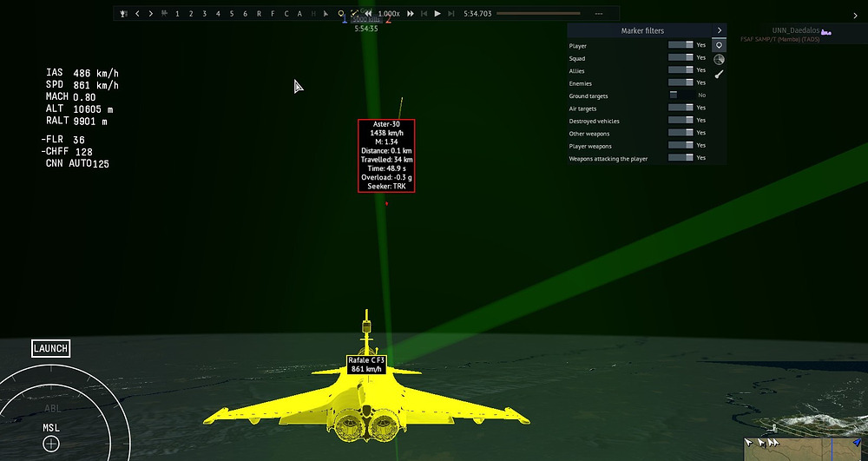
Task: Click the ALT 10605 m readout
Action: pos(79,109)
